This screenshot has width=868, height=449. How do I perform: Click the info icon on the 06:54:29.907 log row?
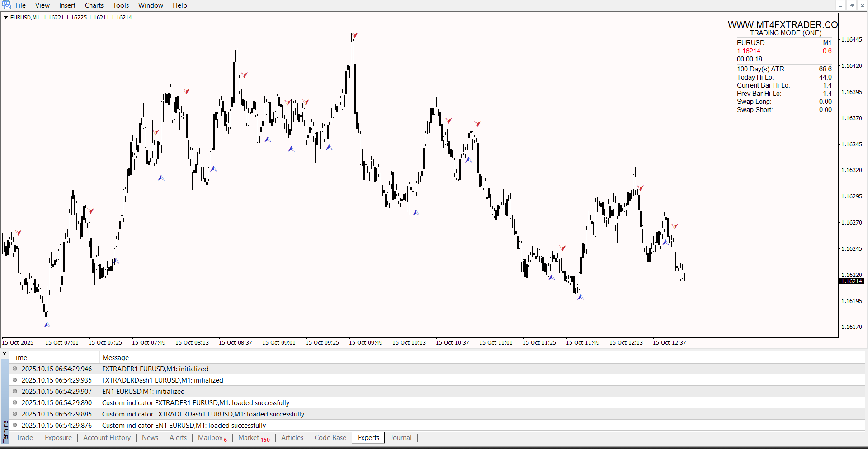tap(15, 392)
